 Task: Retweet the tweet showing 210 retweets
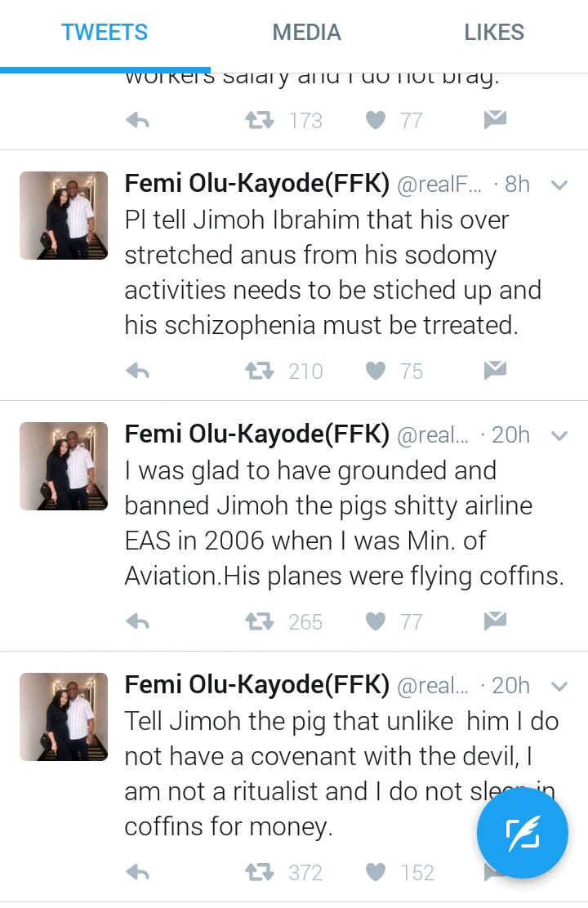tap(261, 372)
